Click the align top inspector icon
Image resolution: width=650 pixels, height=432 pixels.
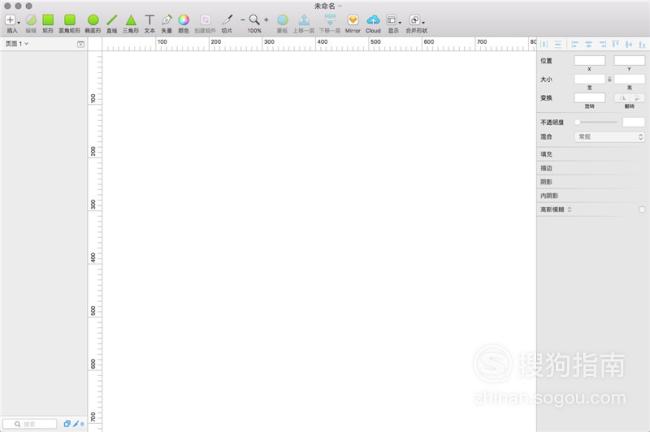[616, 44]
